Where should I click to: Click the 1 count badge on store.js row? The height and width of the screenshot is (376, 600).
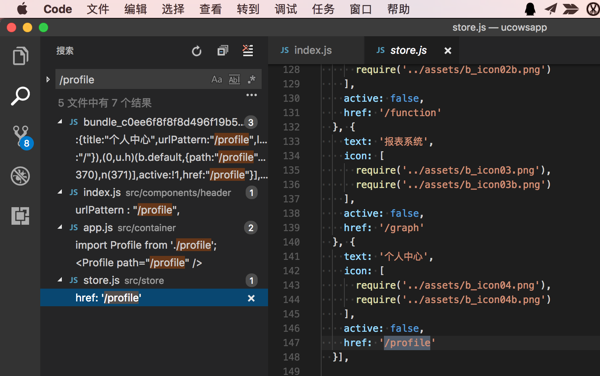click(x=251, y=281)
